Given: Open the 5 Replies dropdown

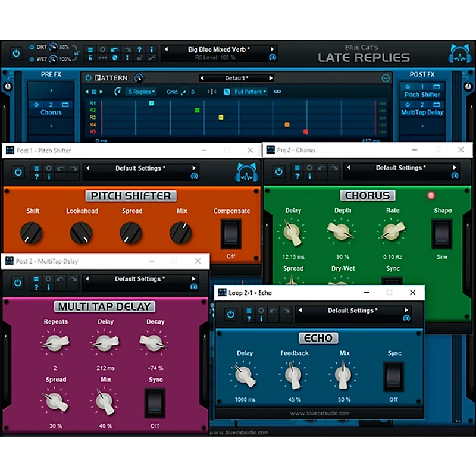Looking at the screenshot, I should pyautogui.click(x=141, y=92).
